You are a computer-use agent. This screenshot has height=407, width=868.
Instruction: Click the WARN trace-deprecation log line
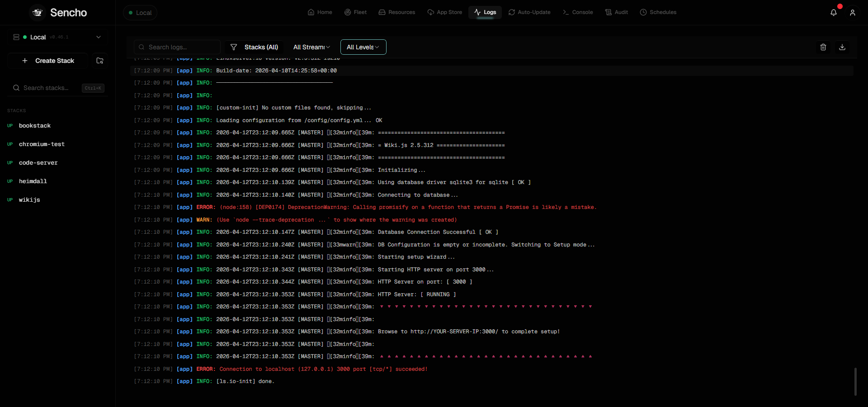coord(492,220)
